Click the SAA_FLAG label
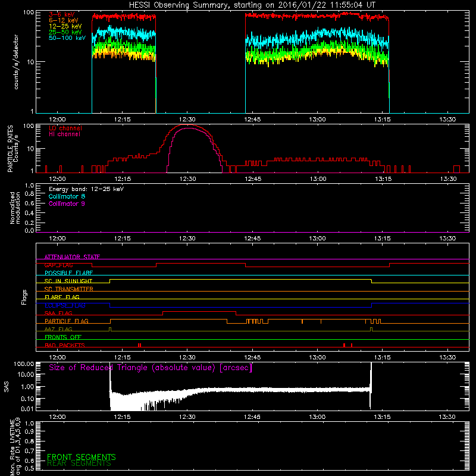Image resolution: width=476 pixels, height=476 pixels. 58,313
